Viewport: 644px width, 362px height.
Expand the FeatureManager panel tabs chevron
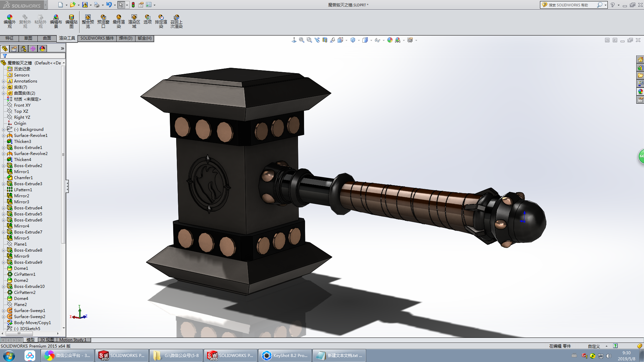click(x=62, y=49)
